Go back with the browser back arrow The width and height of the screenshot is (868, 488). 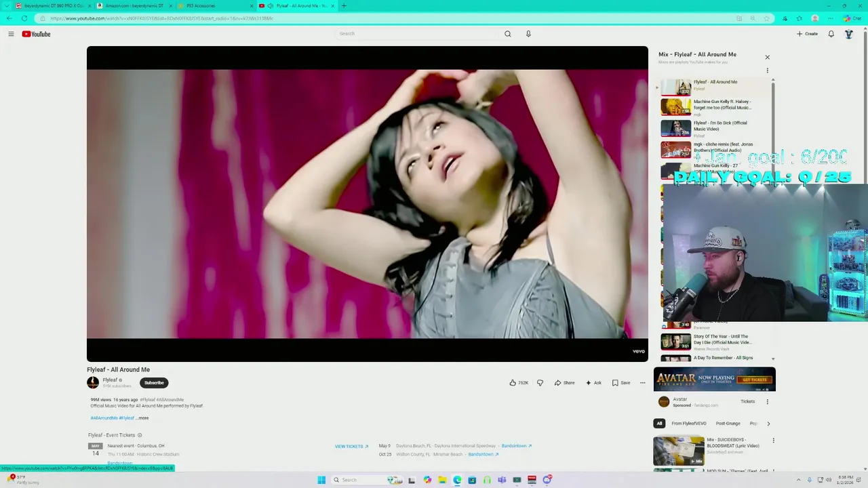tap(8, 19)
